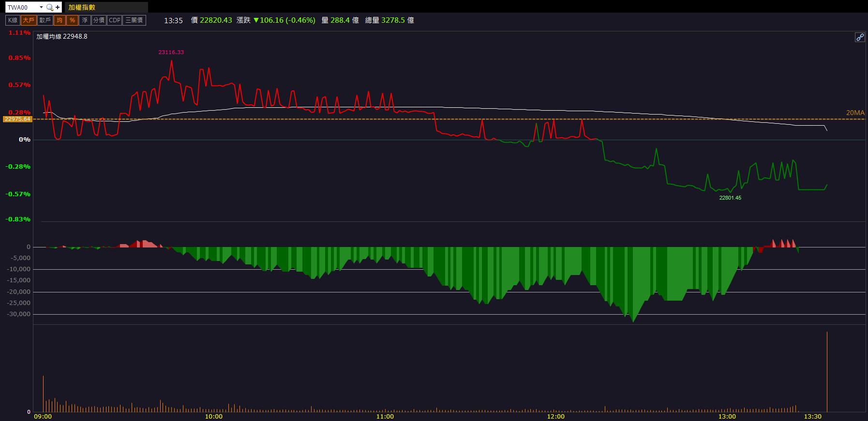Click the chain link icon on chart
The height and width of the screenshot is (421, 868).
point(860,37)
